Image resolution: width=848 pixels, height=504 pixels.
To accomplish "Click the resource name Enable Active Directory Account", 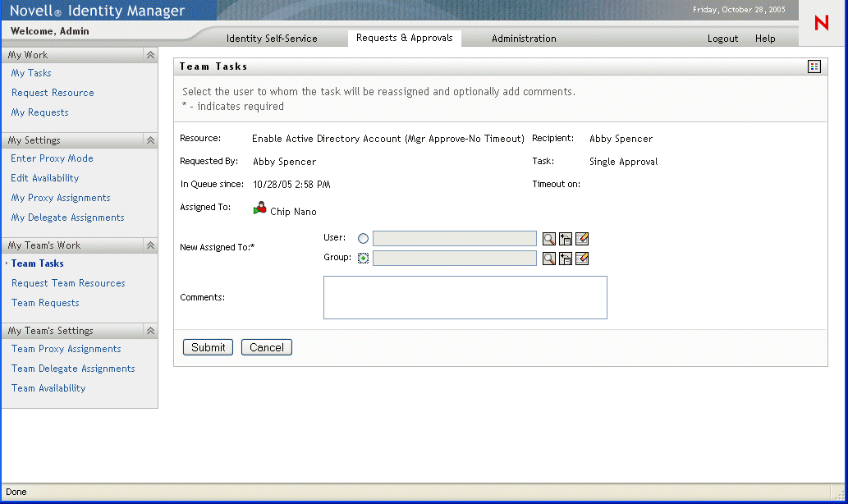I will click(x=388, y=139).
